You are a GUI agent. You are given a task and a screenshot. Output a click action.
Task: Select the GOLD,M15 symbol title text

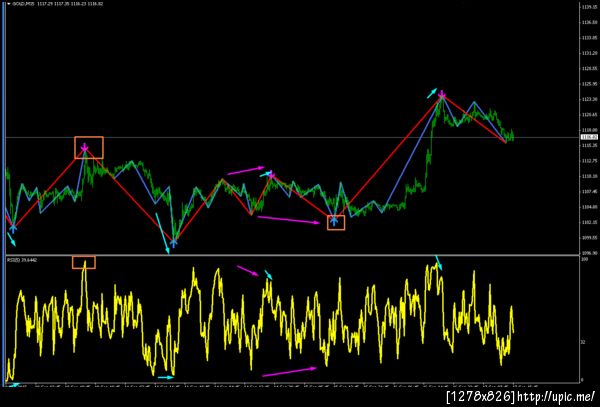click(21, 4)
